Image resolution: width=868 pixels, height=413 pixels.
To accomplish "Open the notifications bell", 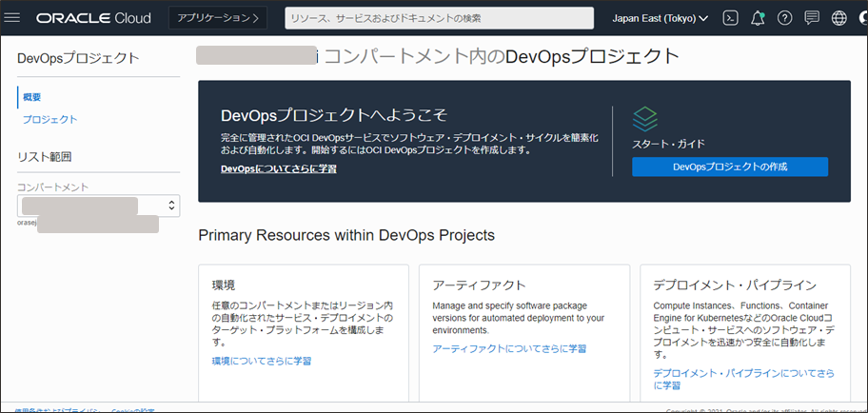I will coord(758,18).
